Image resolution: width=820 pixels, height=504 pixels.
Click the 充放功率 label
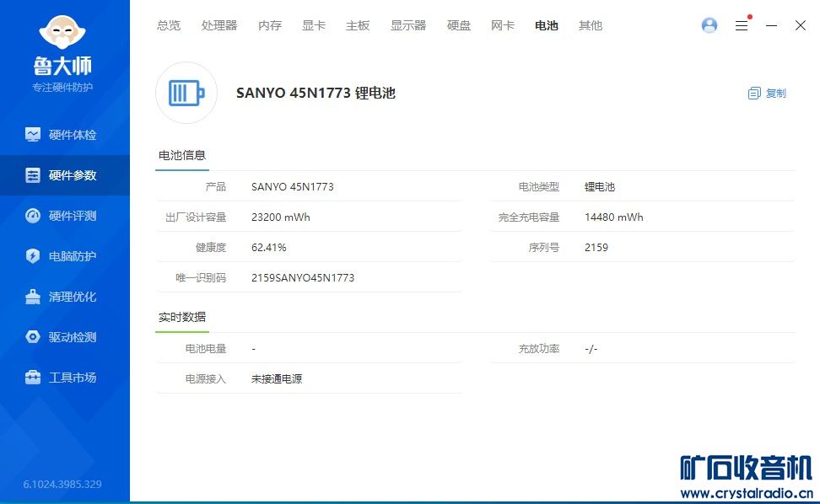[x=539, y=349]
